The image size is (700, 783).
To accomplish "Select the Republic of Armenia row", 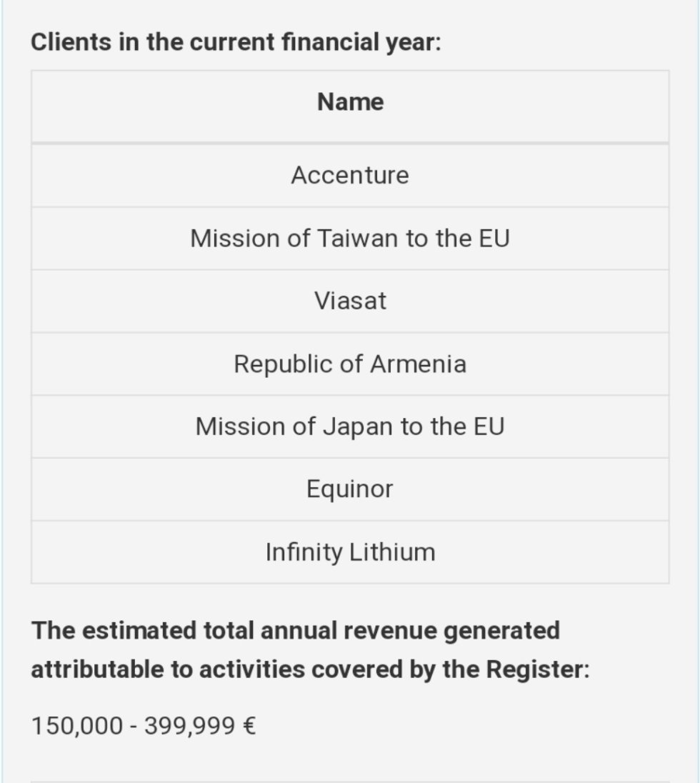I will pos(350,364).
